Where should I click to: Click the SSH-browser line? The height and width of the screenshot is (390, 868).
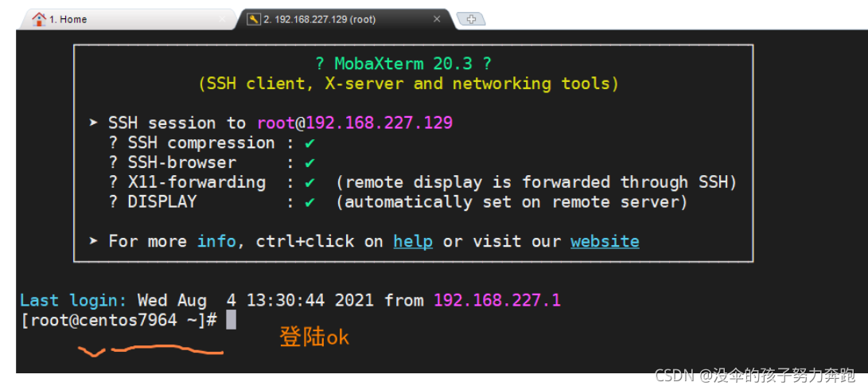tap(212, 163)
